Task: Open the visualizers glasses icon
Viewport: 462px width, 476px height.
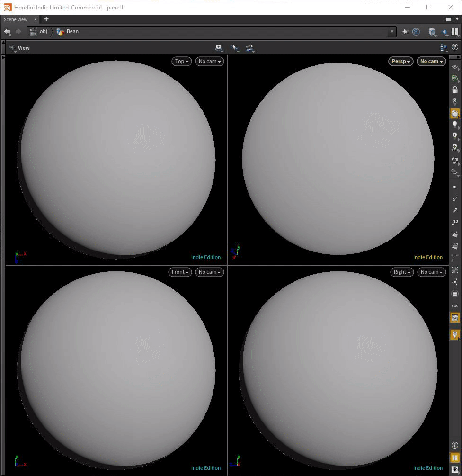Action: 455,172
